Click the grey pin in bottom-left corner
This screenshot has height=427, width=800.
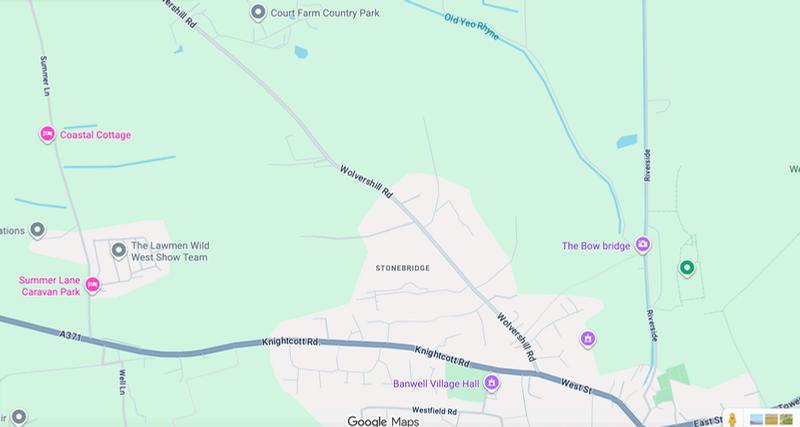[x=19, y=416]
